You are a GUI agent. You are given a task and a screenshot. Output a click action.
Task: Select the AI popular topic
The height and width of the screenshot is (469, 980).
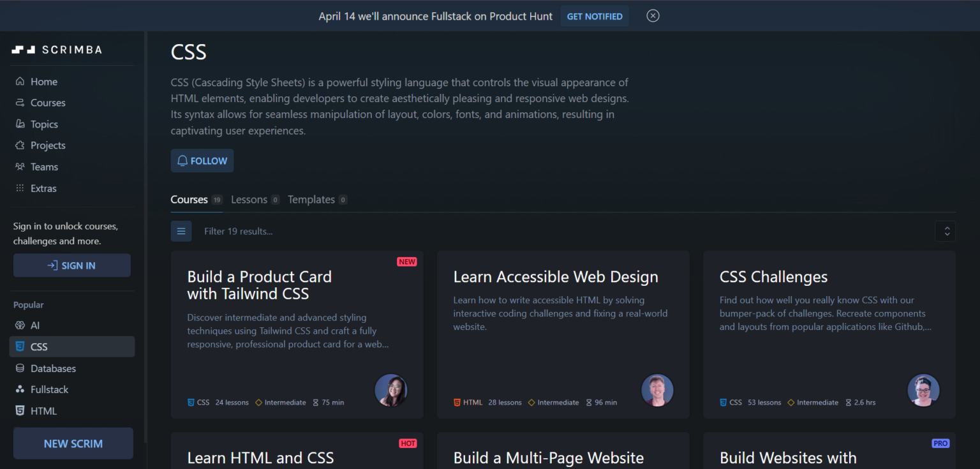tap(35, 325)
